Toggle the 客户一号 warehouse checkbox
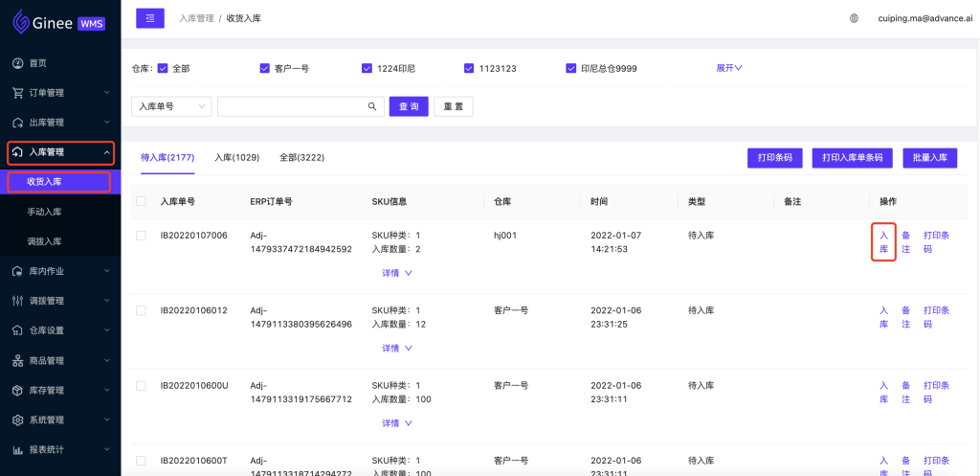Screen dimensions: 980x476 pyautogui.click(x=265, y=68)
